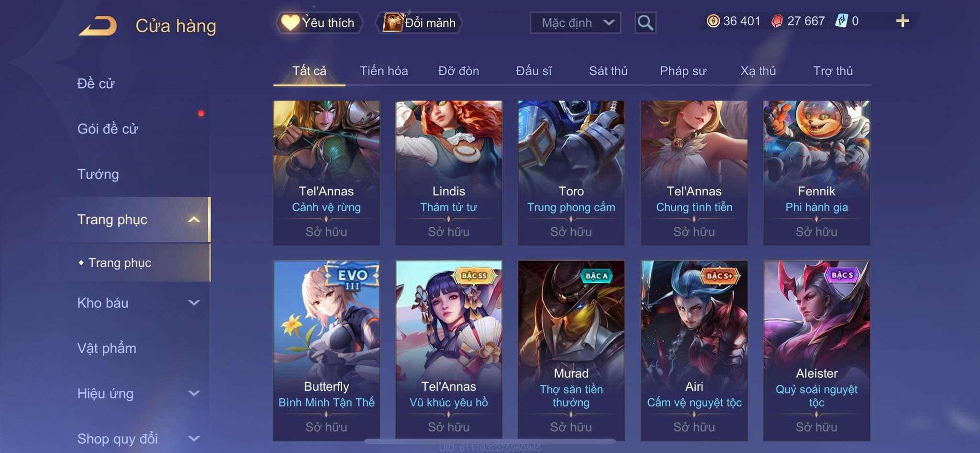The image size is (980, 453).
Task: Switch to the Tiến hóa tab
Action: 384,71
